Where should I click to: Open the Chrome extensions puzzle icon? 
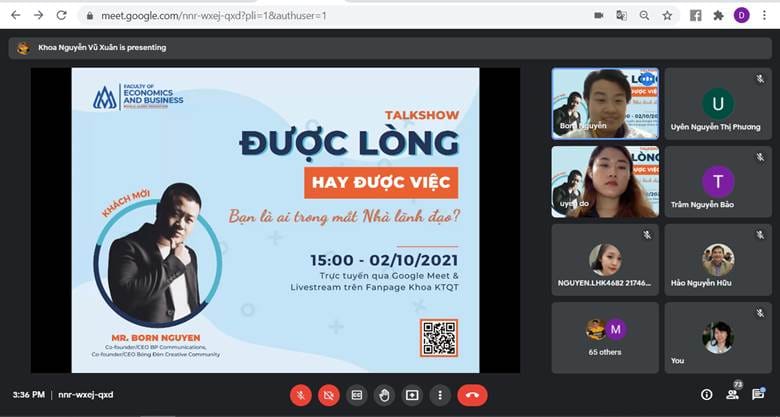click(x=718, y=15)
